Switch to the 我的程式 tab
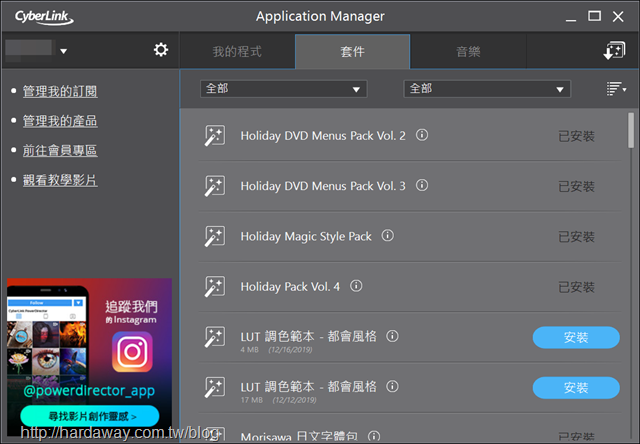 (237, 51)
